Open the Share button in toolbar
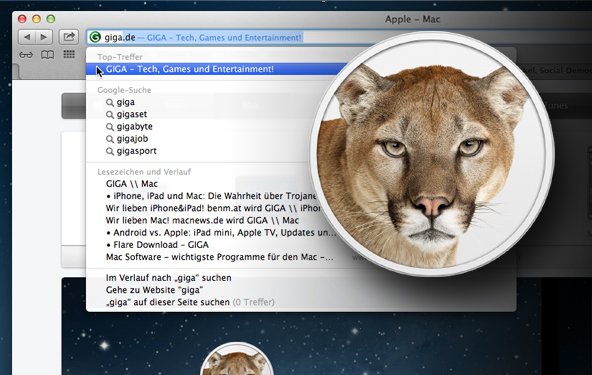This screenshot has width=592, height=375. pyautogui.click(x=69, y=37)
